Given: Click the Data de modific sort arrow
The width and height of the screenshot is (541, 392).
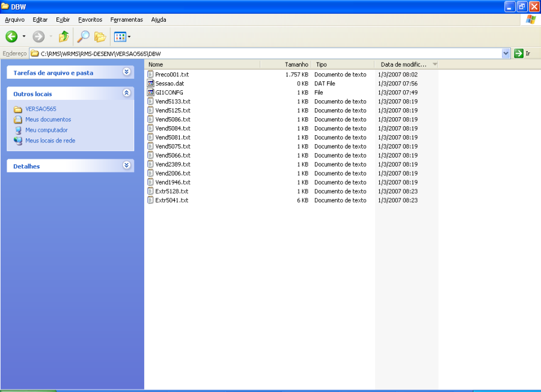Looking at the screenshot, I should tap(435, 64).
